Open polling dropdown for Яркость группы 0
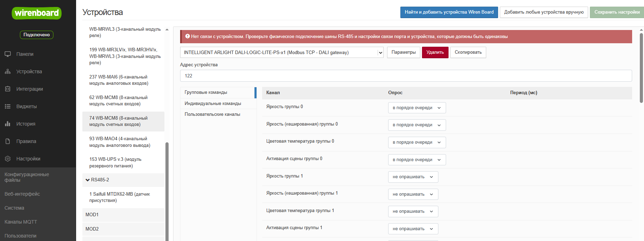This screenshot has width=644, height=241. [417, 108]
